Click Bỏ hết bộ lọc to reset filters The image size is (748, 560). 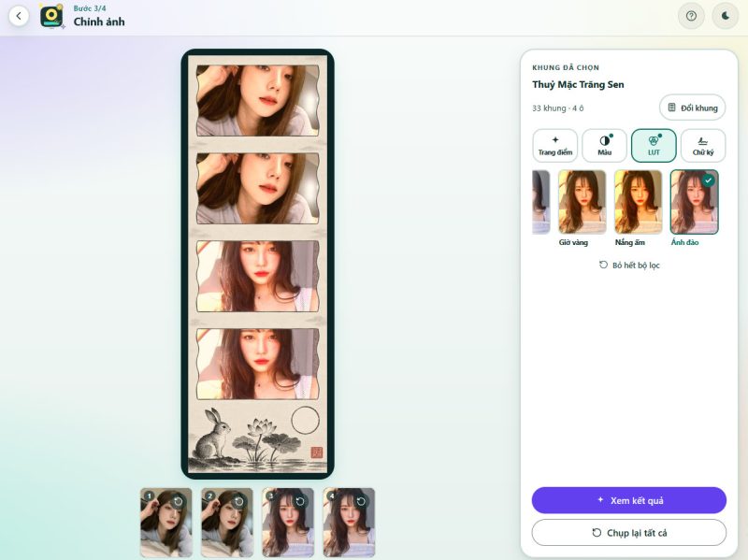(x=629, y=266)
